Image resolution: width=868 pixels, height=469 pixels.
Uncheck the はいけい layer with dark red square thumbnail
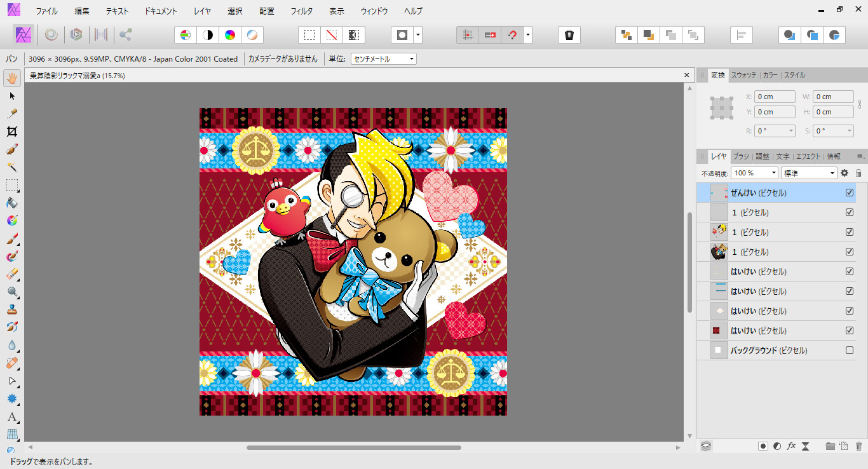click(x=850, y=330)
